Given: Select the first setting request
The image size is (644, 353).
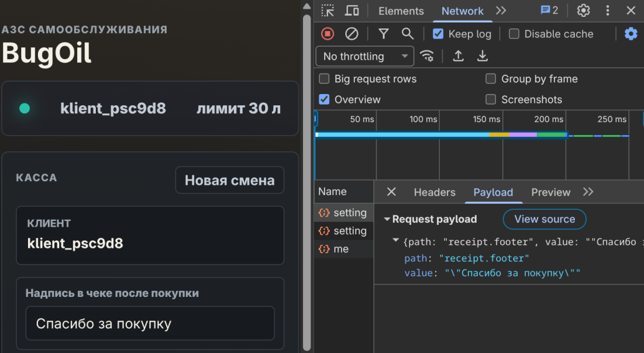Looking at the screenshot, I should pos(343,213).
